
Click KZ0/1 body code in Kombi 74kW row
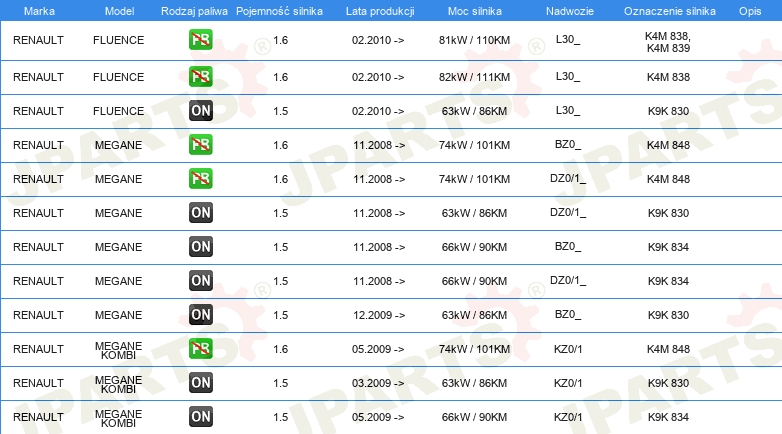coord(568,349)
